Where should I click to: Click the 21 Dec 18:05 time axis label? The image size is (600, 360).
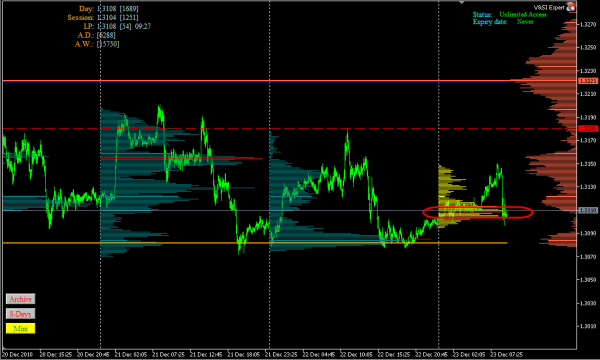tap(243, 355)
